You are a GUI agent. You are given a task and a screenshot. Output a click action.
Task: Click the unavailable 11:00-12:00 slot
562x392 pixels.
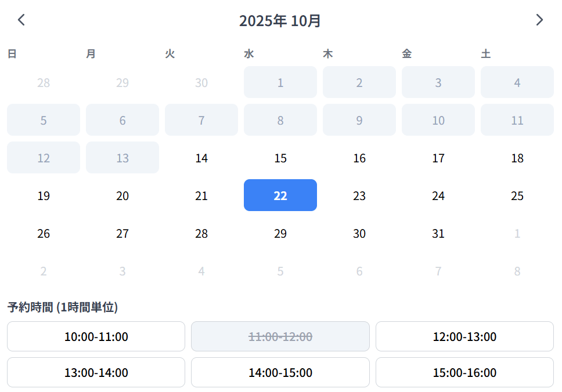[280, 336]
